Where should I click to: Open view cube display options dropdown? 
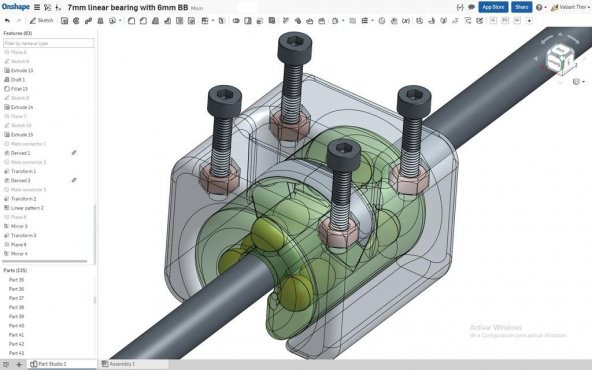pos(578,82)
